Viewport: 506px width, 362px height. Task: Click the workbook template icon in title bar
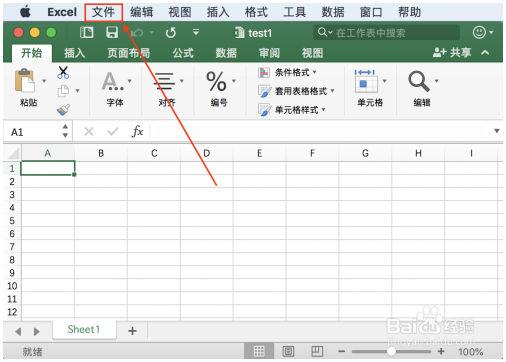(87, 33)
